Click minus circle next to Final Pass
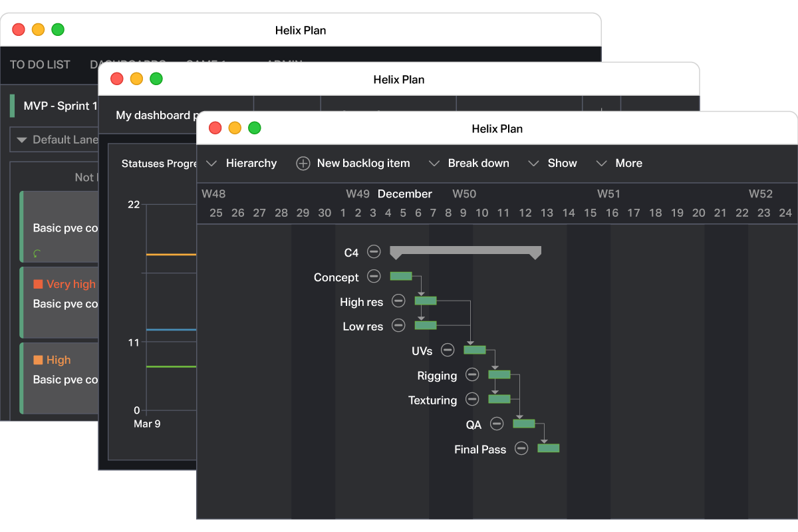798x532 pixels. pos(521,449)
